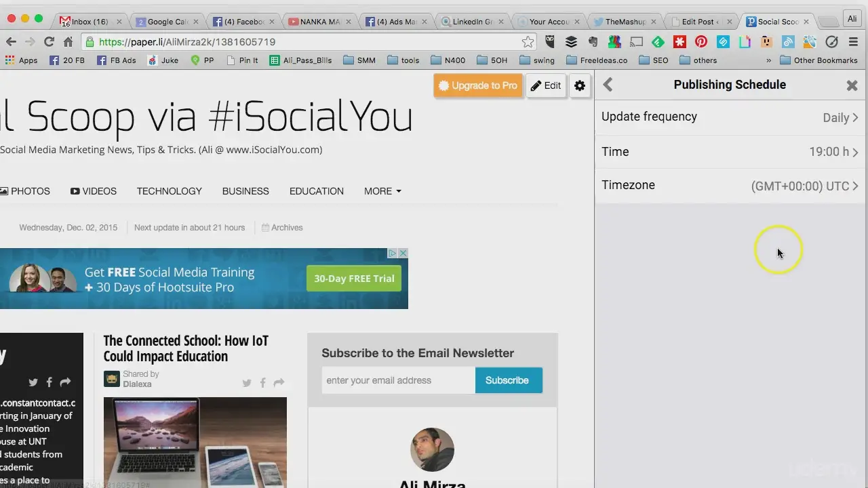The height and width of the screenshot is (488, 868).
Task: Switch to the NANKA YouTube tab
Action: [319, 22]
